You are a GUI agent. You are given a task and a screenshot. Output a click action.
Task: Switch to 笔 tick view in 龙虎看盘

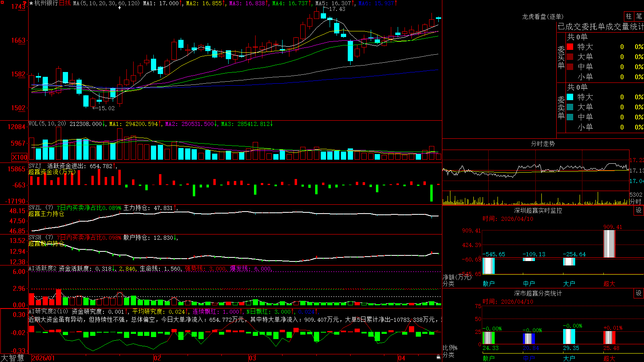point(639,16)
